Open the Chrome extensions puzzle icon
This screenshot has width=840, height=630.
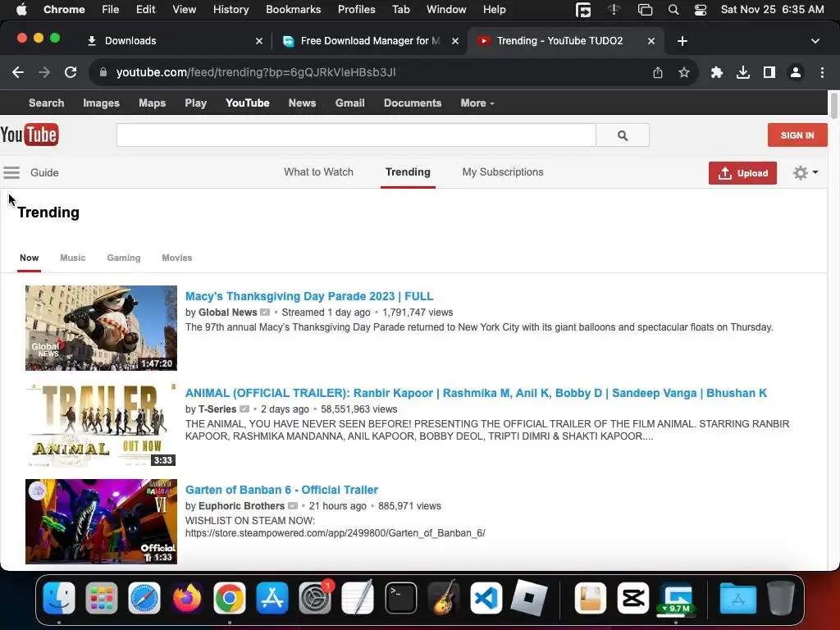(x=717, y=72)
